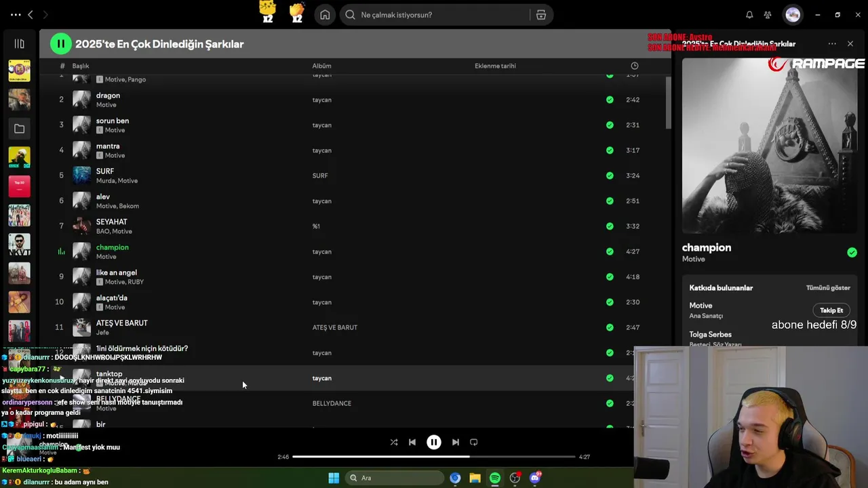
Task: Toggle saved checkmark for SURF
Action: coord(610,176)
